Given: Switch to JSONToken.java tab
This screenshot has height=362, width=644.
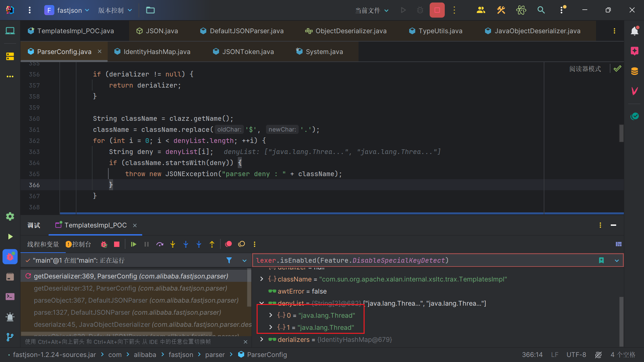Looking at the screenshot, I should click(244, 51).
